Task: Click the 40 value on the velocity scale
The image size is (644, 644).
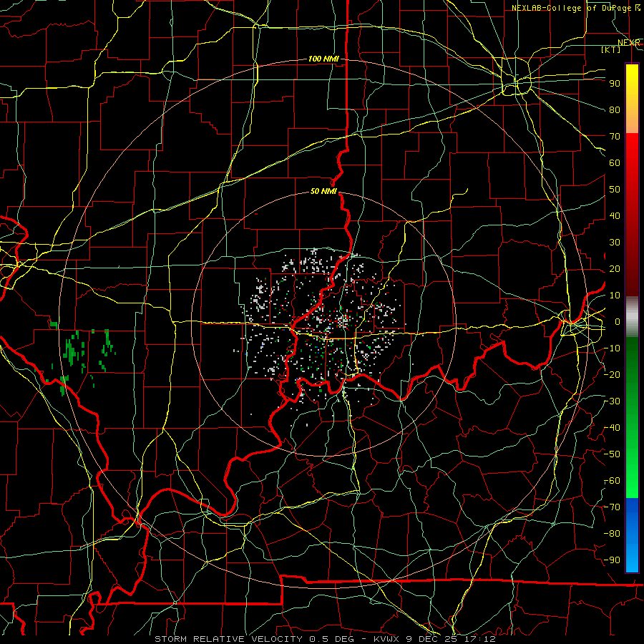Action: (x=615, y=216)
